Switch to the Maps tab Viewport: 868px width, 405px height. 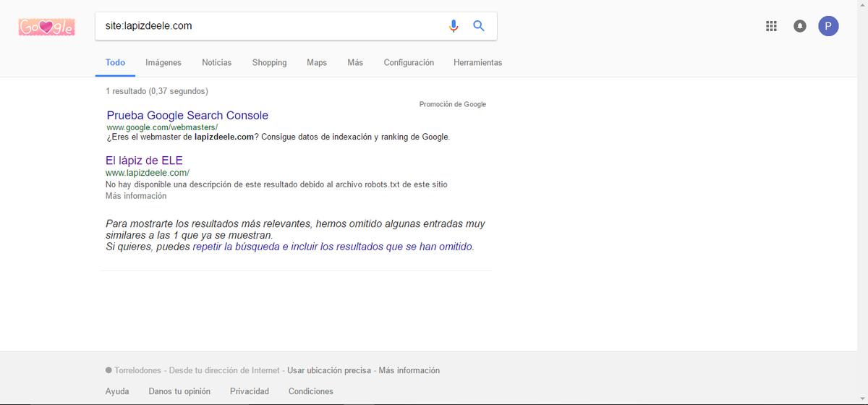[317, 63]
